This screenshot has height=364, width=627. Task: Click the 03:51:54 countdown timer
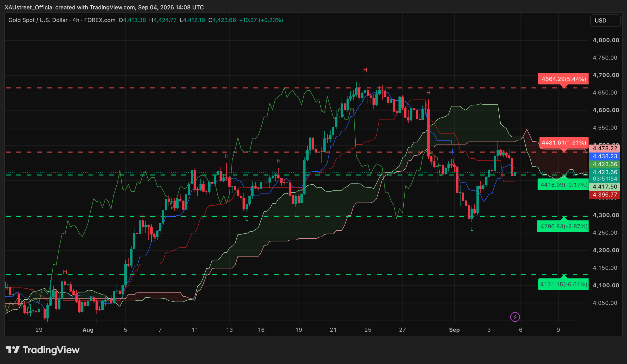pyautogui.click(x=605, y=179)
